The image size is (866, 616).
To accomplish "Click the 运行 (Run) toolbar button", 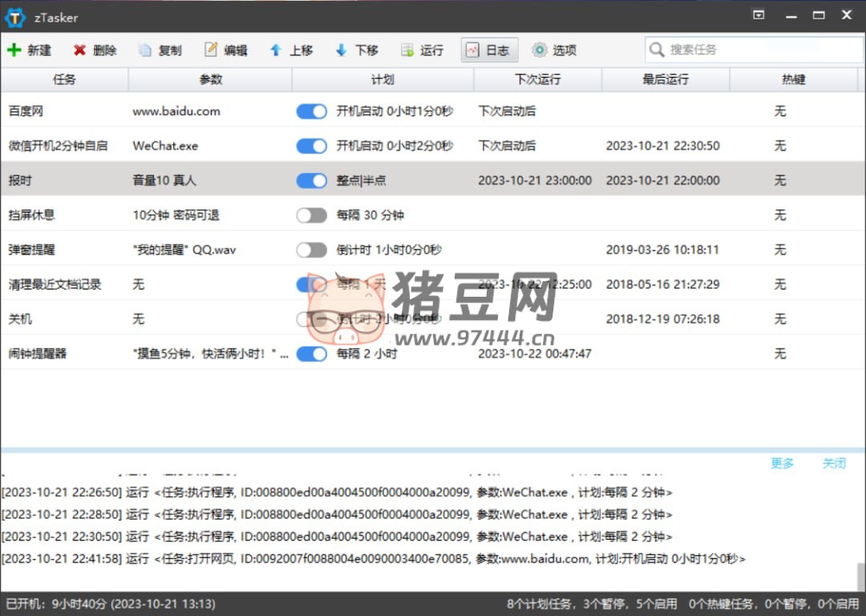I will 423,51.
